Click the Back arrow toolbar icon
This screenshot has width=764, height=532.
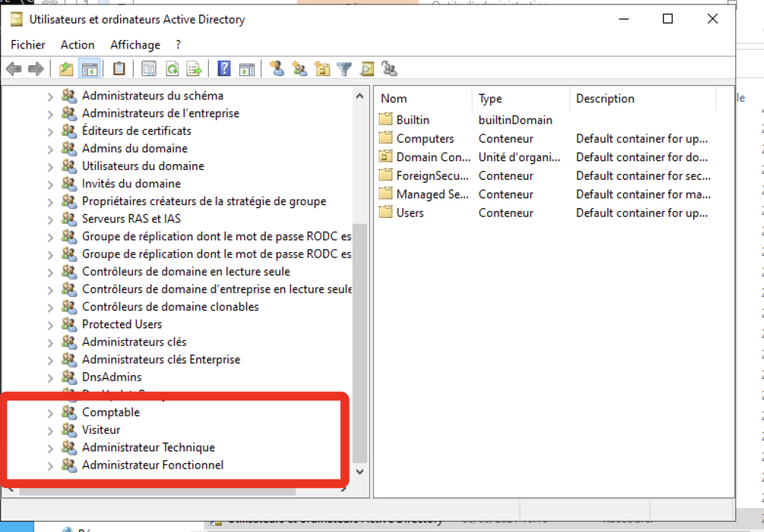(x=13, y=69)
